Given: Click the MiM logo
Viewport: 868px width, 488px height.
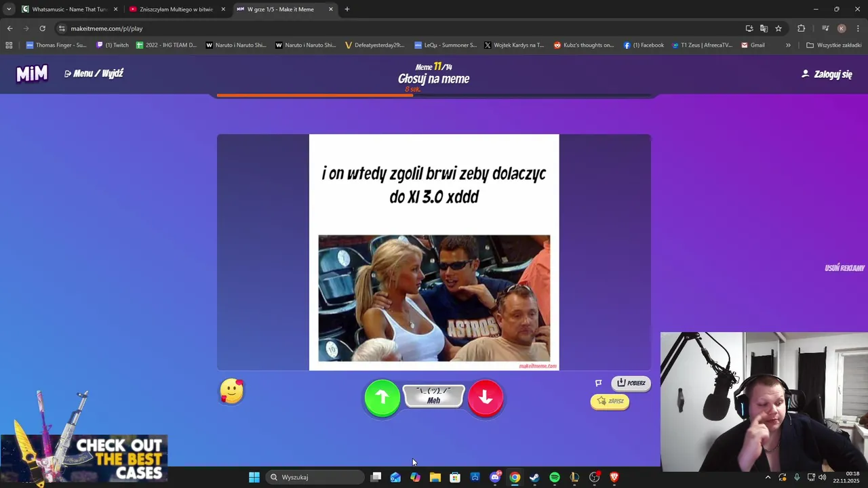Looking at the screenshot, I should coord(32,73).
